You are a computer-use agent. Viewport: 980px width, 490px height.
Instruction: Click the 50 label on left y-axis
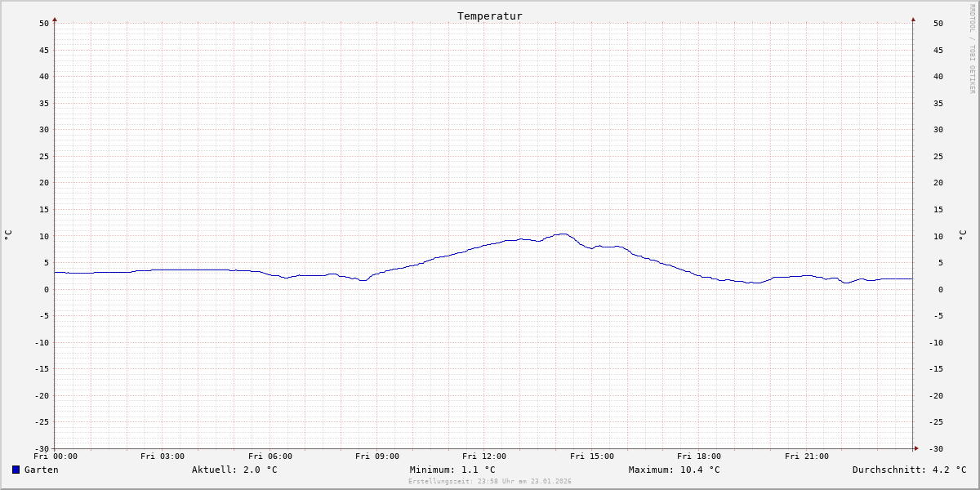[44, 24]
